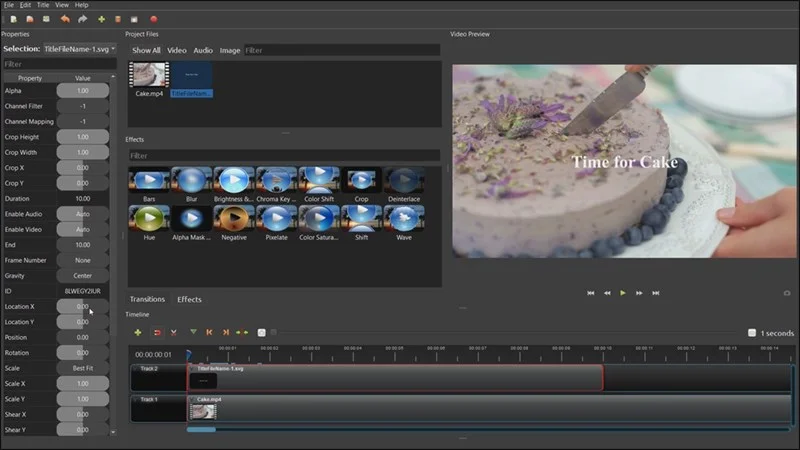Play the video preview
800x450 pixels.
coord(622,293)
